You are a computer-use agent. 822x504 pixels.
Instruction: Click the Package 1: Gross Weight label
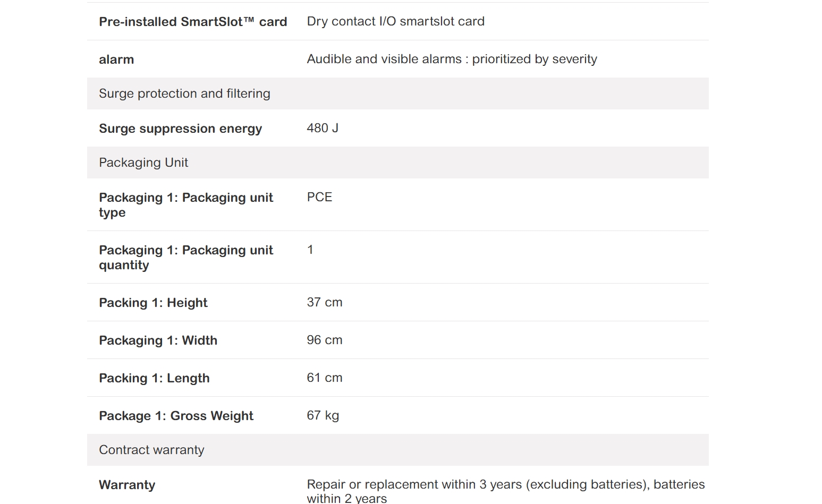click(x=176, y=416)
